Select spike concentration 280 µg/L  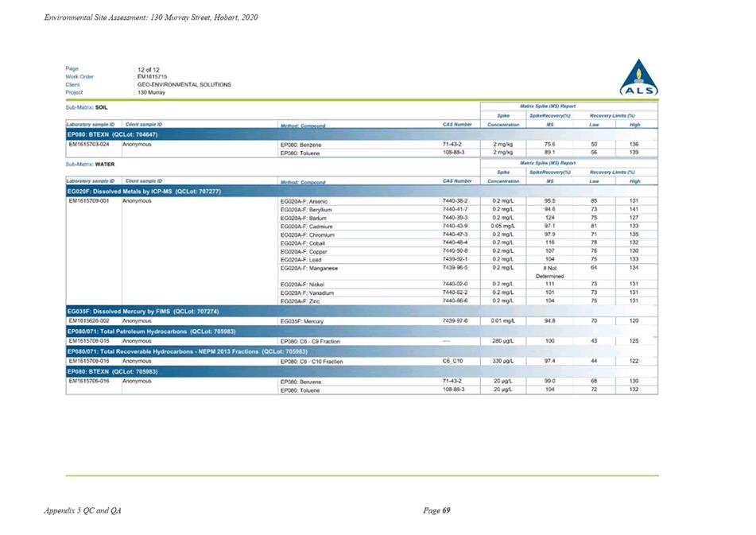(503, 341)
